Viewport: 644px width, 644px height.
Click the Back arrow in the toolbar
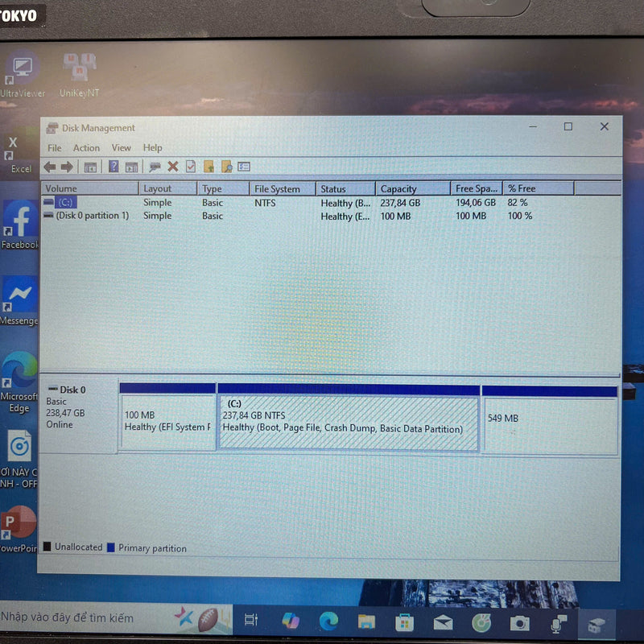(x=49, y=167)
